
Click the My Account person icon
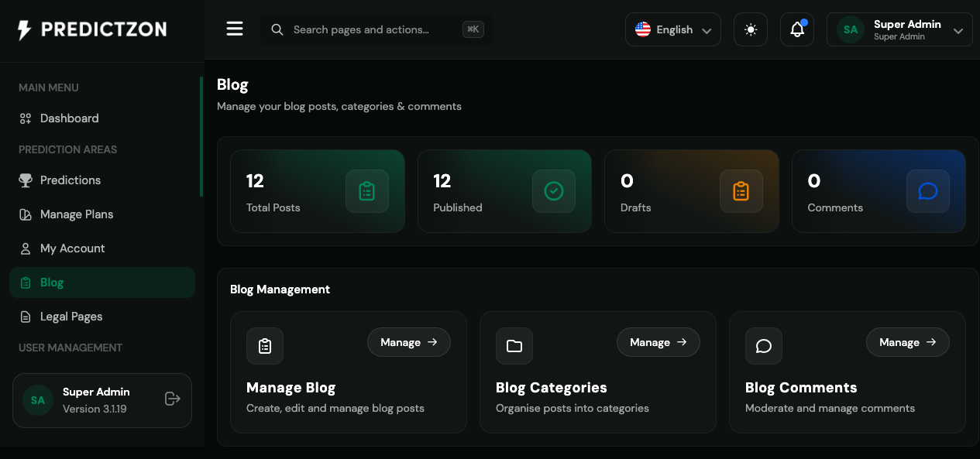26,248
